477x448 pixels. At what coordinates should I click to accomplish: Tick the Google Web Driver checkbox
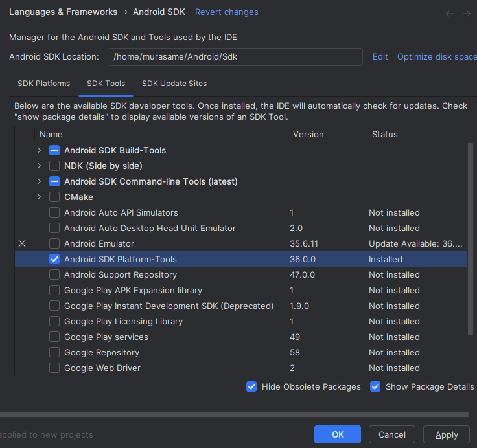tap(54, 368)
